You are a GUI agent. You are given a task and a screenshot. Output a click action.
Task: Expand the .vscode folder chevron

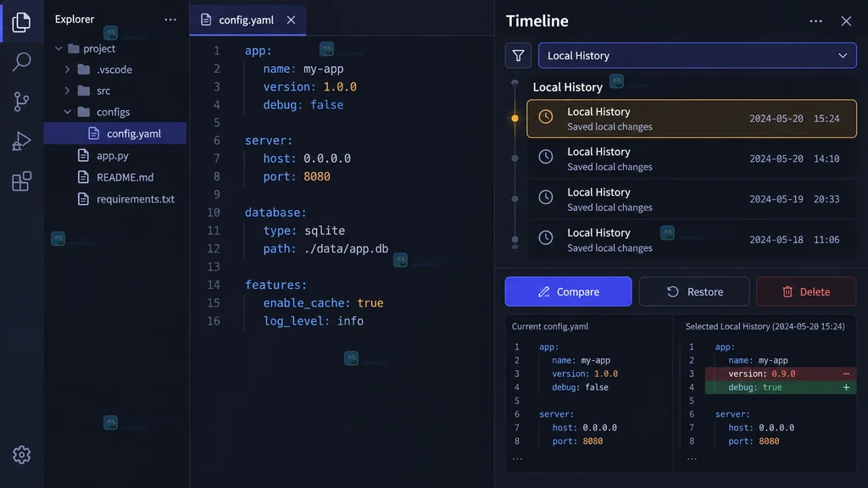pos(67,69)
